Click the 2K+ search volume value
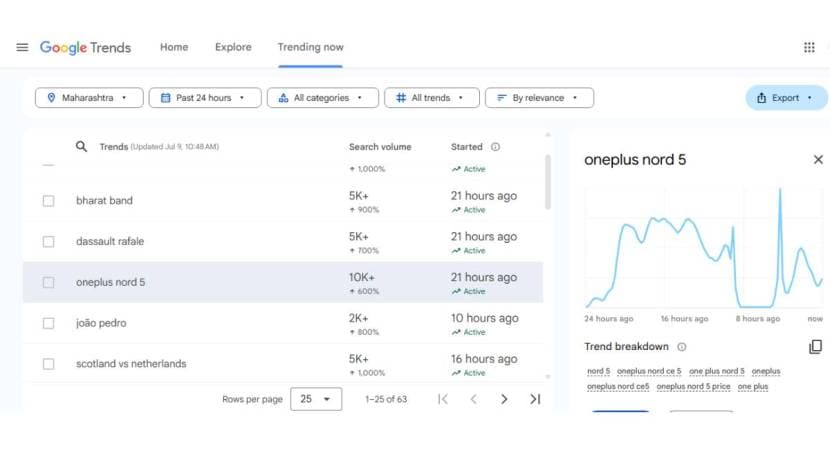 click(x=358, y=318)
